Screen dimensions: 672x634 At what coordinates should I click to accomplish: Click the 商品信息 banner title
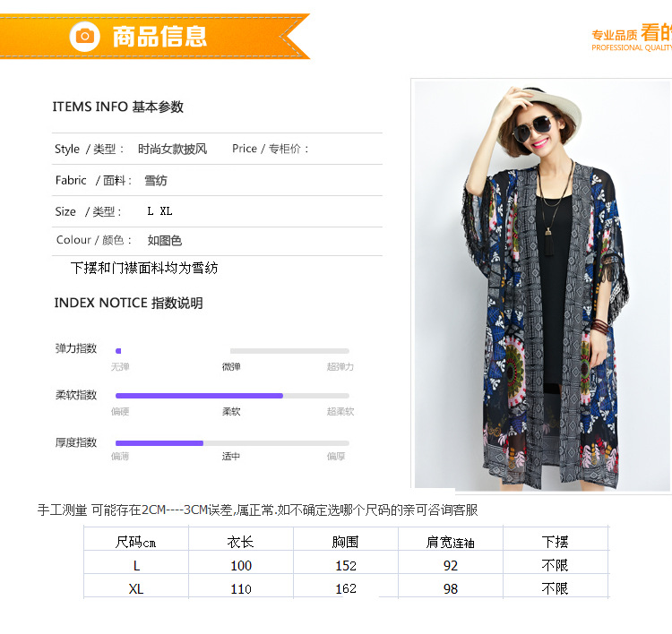pyautogui.click(x=159, y=37)
